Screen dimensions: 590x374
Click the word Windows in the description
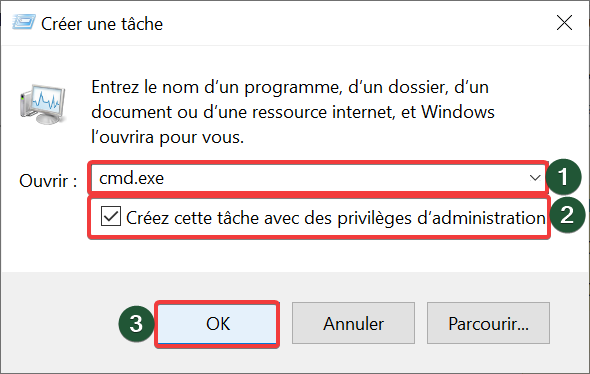coord(458,112)
